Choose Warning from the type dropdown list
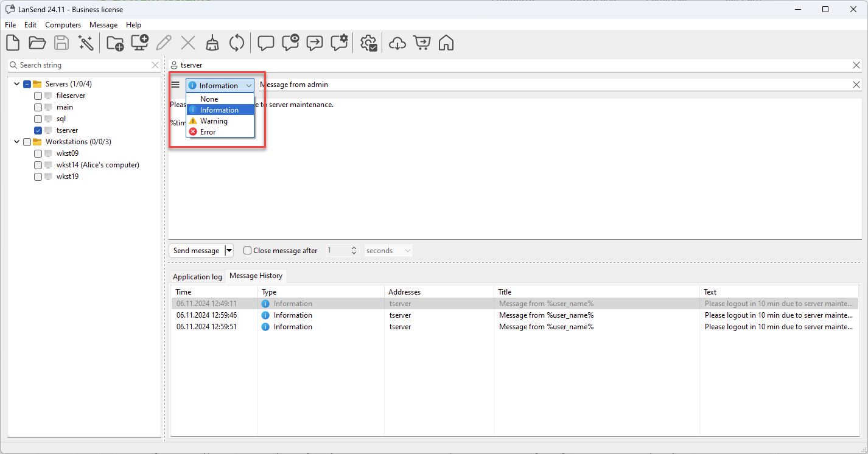 (214, 121)
